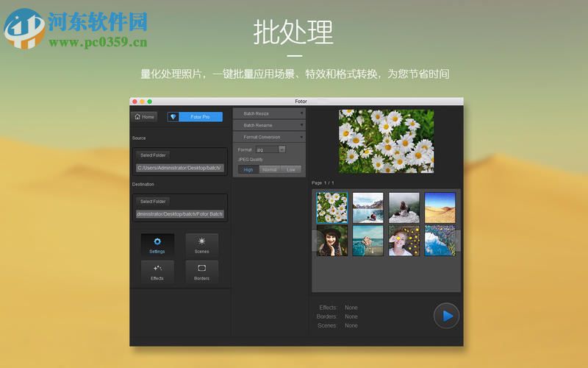The height and width of the screenshot is (368, 588).
Task: Select the foggy rock thumbnail
Action: click(404, 208)
